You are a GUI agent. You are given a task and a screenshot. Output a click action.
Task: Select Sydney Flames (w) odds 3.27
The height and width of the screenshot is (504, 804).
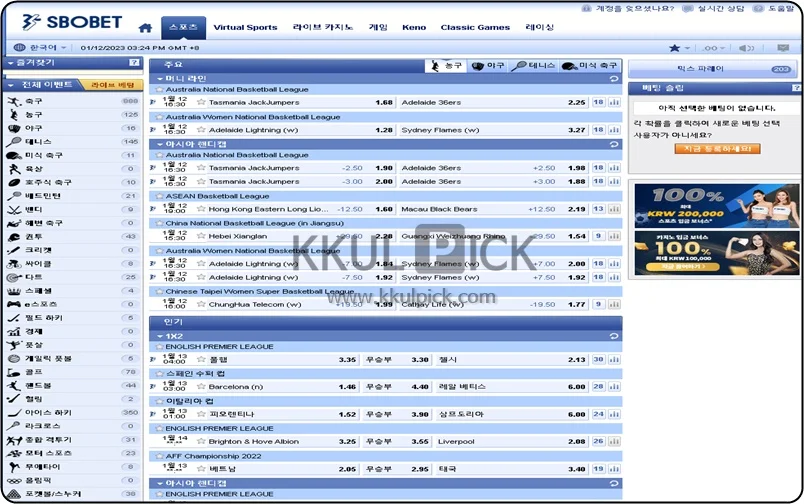tap(576, 130)
